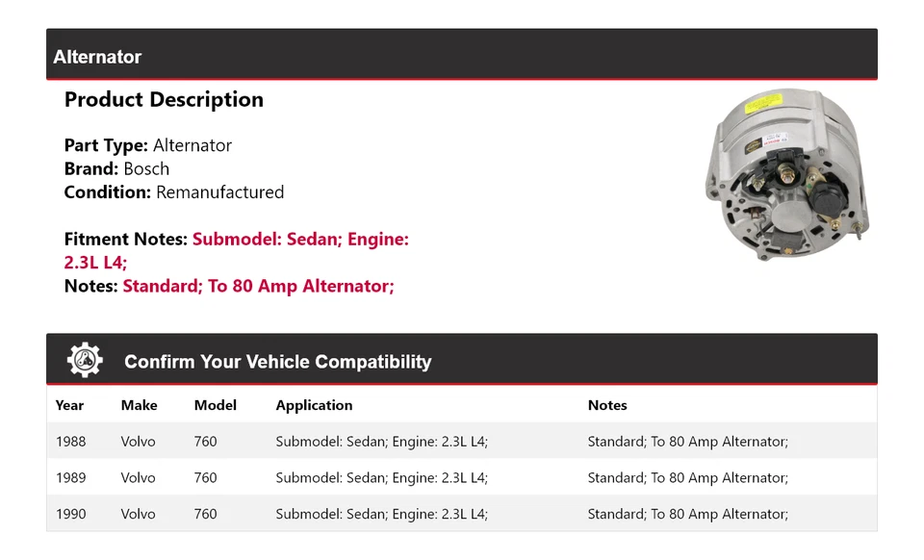Viewport: 924px width, 560px height.
Task: Click the Notes column header in the table
Action: point(607,405)
